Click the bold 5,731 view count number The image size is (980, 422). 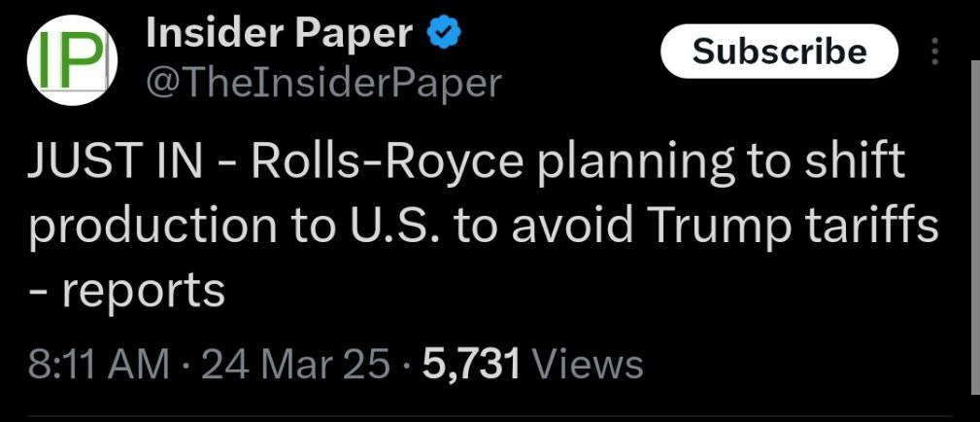(471, 365)
